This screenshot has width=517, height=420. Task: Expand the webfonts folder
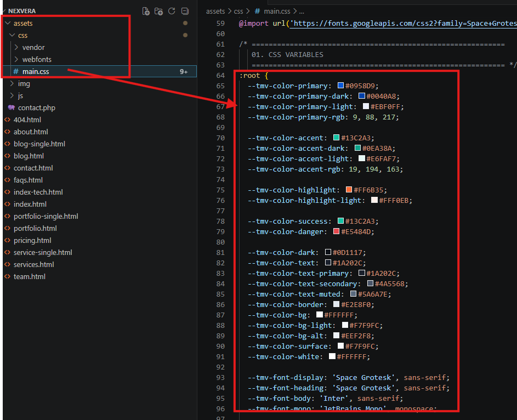coord(16,59)
